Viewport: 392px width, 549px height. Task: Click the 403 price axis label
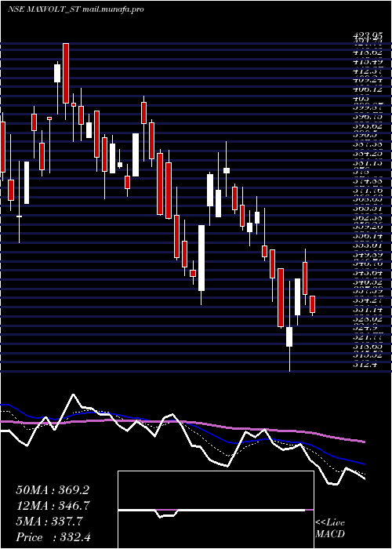pos(361,100)
